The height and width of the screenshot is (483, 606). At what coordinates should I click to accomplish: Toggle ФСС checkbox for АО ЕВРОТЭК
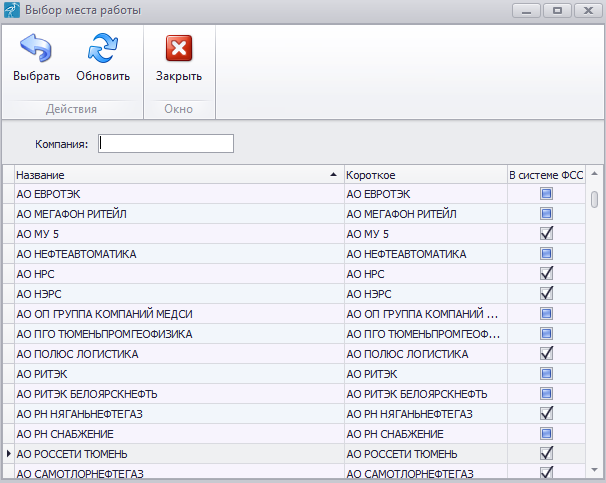[x=546, y=193]
